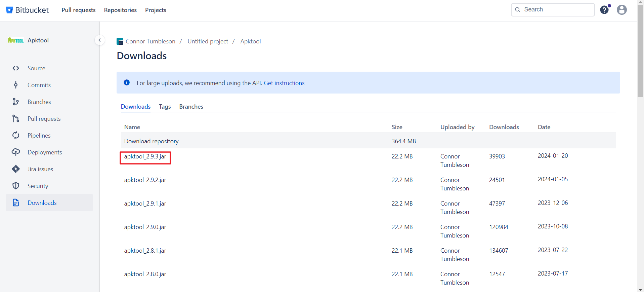Viewport: 644px width, 292px height.
Task: Click the scrollbar down arrow
Action: 640,289
